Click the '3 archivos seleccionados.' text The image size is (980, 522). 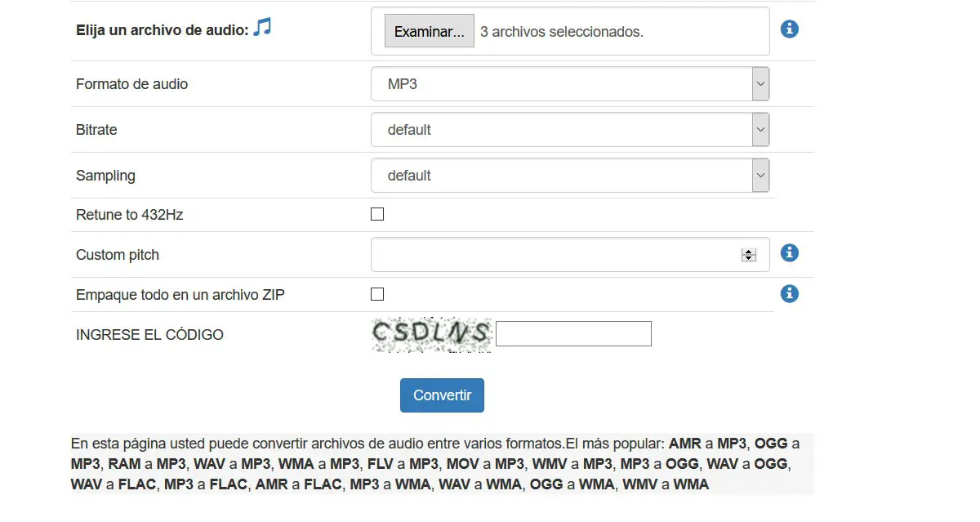tap(562, 32)
